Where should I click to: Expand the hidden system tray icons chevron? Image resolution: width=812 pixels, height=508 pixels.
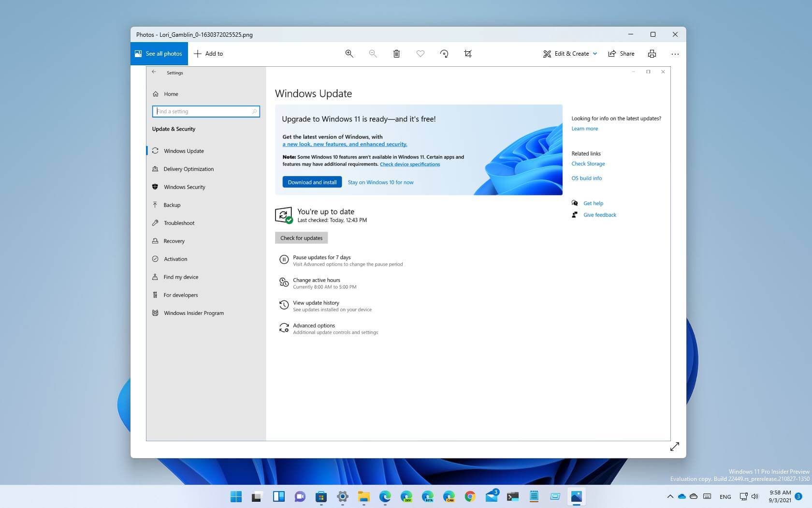point(670,496)
